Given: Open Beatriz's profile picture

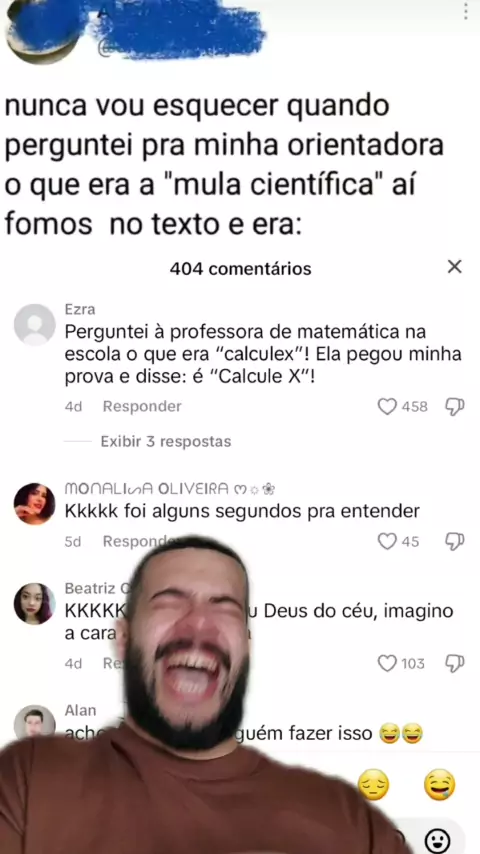Looking at the screenshot, I should [x=34, y=603].
